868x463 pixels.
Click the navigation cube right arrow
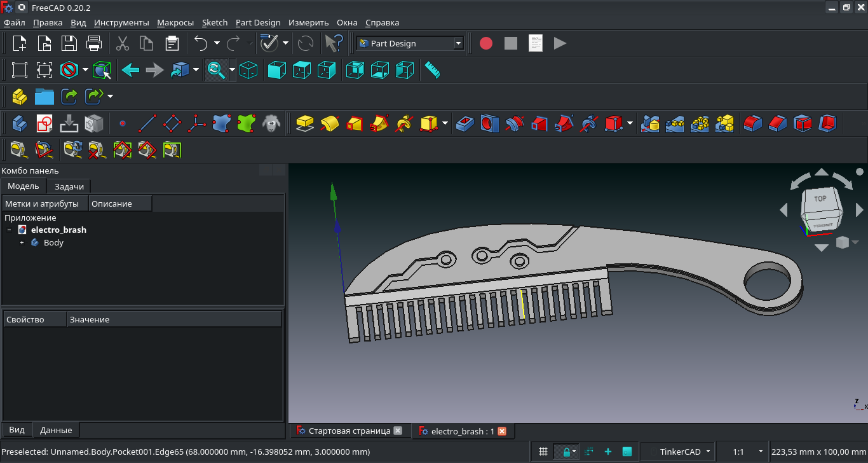click(x=860, y=209)
